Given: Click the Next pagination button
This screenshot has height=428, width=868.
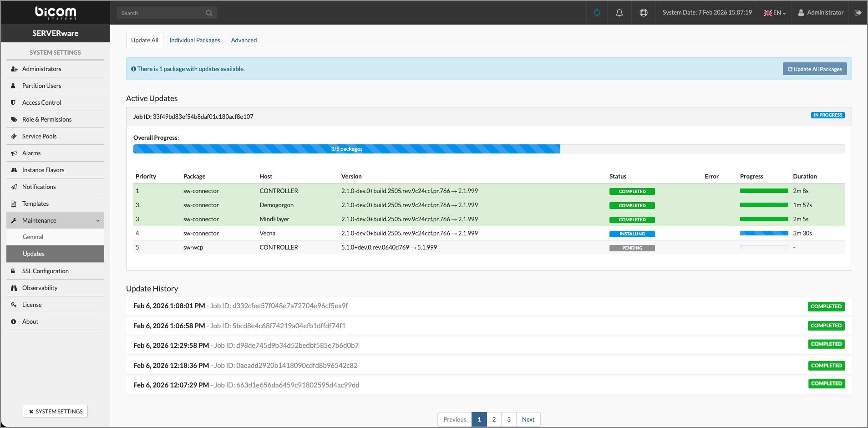Looking at the screenshot, I should tap(528, 419).
